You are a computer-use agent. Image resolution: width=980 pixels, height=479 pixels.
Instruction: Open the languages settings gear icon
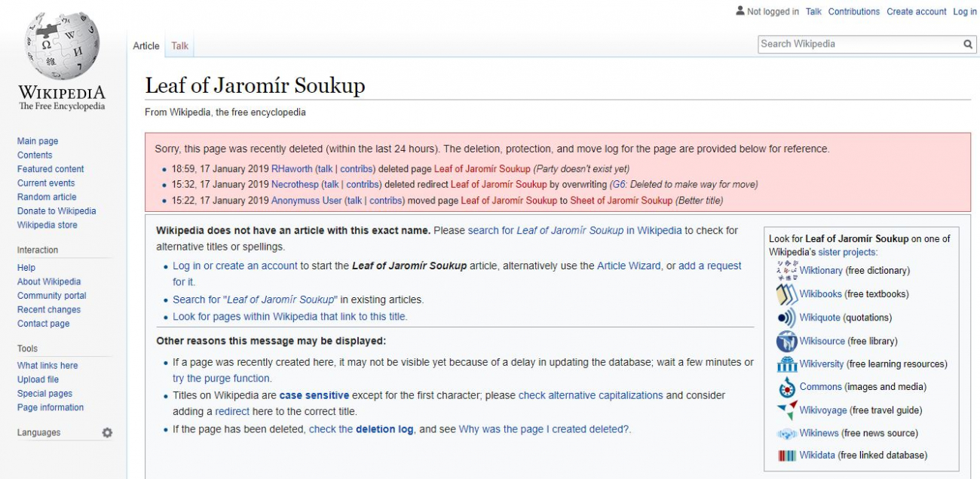pos(107,433)
